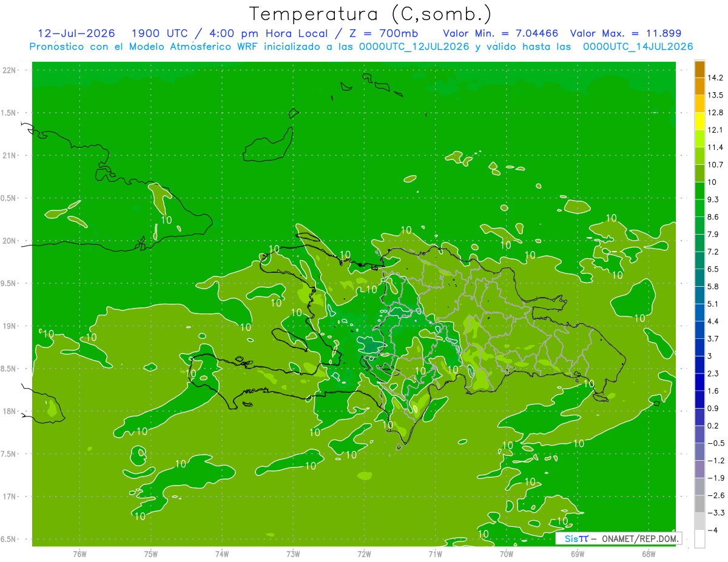Click the -4 colorbar value label
The width and height of the screenshot is (728, 562).
coord(712,530)
